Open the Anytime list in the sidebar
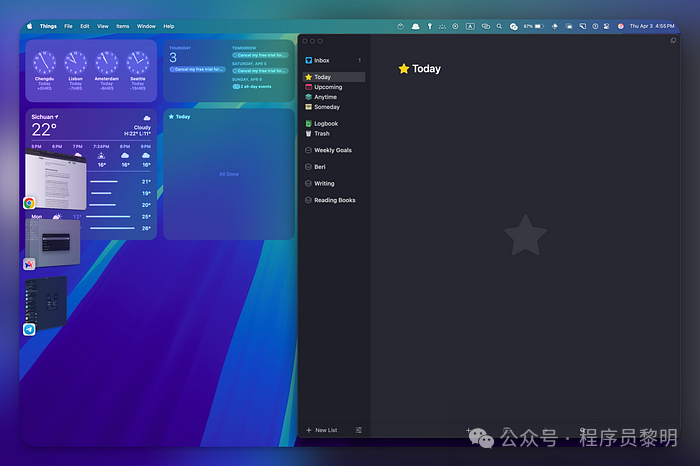This screenshot has width=700, height=466. pos(333,97)
